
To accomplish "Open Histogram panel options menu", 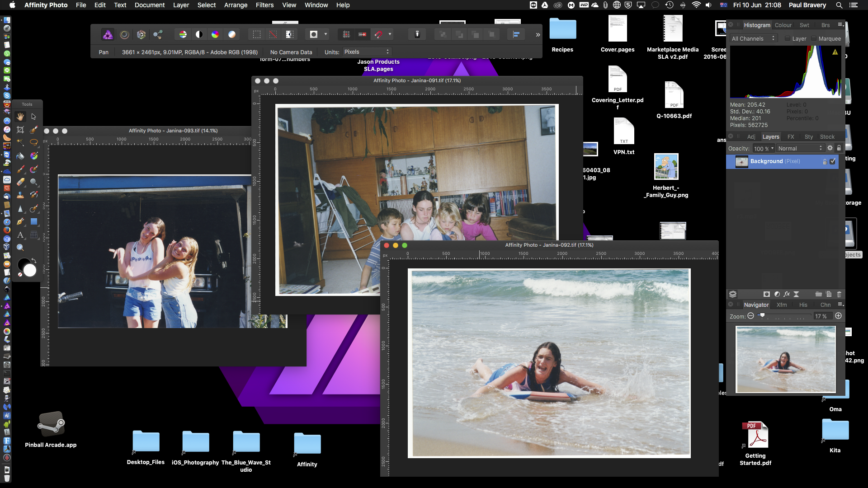I will point(840,25).
